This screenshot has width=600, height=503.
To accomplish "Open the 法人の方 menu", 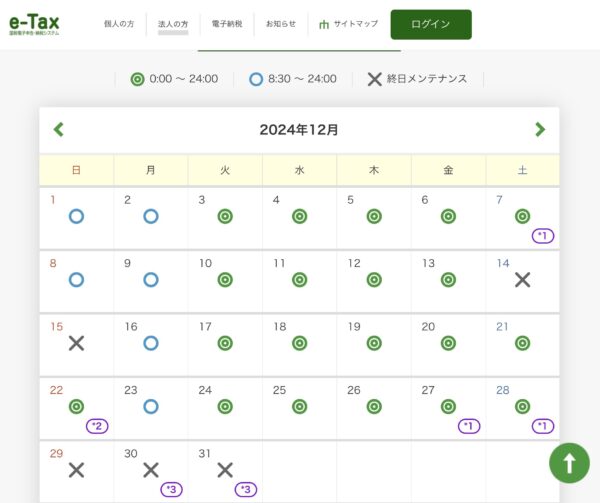I will (x=173, y=24).
